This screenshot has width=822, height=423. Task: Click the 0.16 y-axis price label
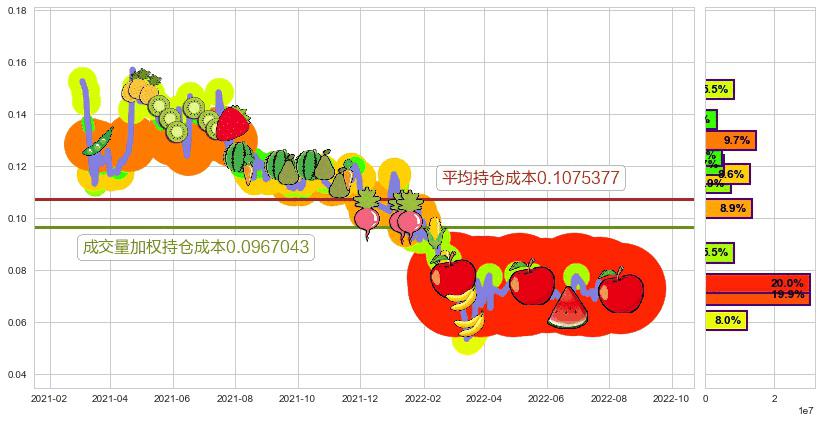(x=19, y=62)
